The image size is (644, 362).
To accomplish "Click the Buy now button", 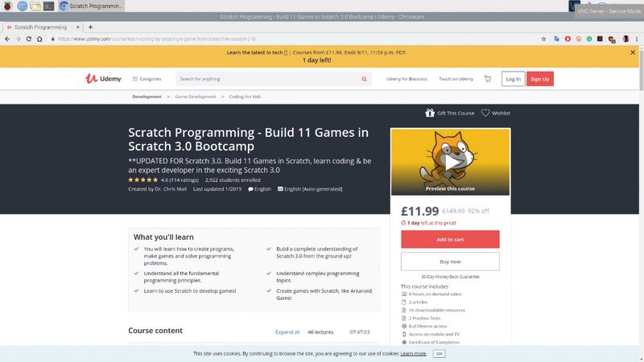I will (450, 261).
